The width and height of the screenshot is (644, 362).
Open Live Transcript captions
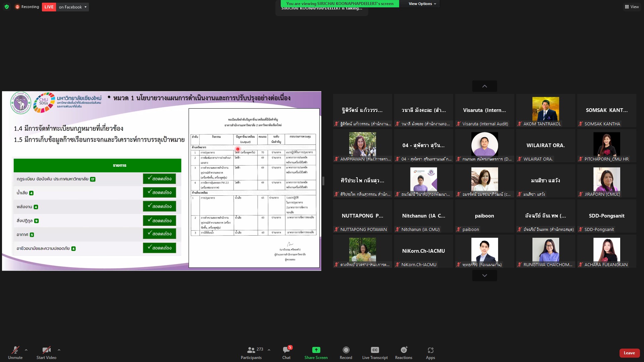tap(375, 350)
